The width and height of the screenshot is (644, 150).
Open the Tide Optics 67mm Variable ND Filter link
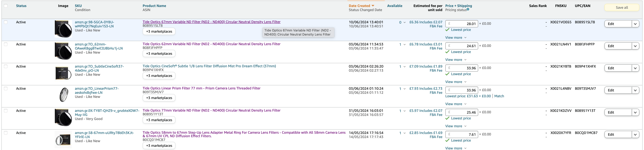[211, 22]
